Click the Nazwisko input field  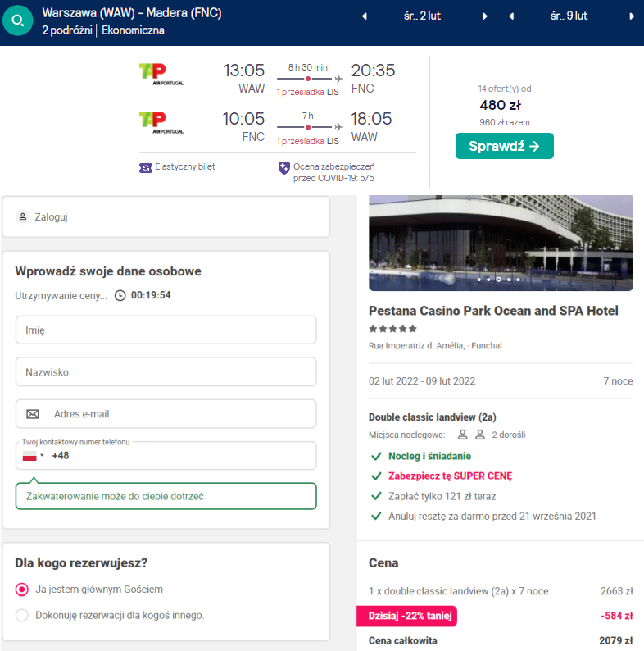166,371
